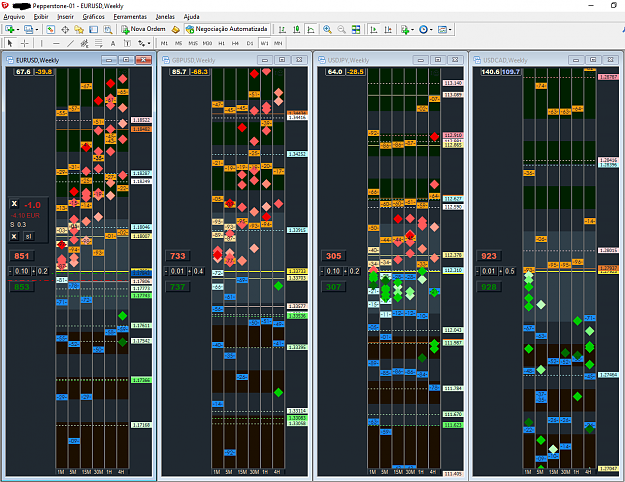
Task: Select the equidistant channel tool
Action: 84,43
